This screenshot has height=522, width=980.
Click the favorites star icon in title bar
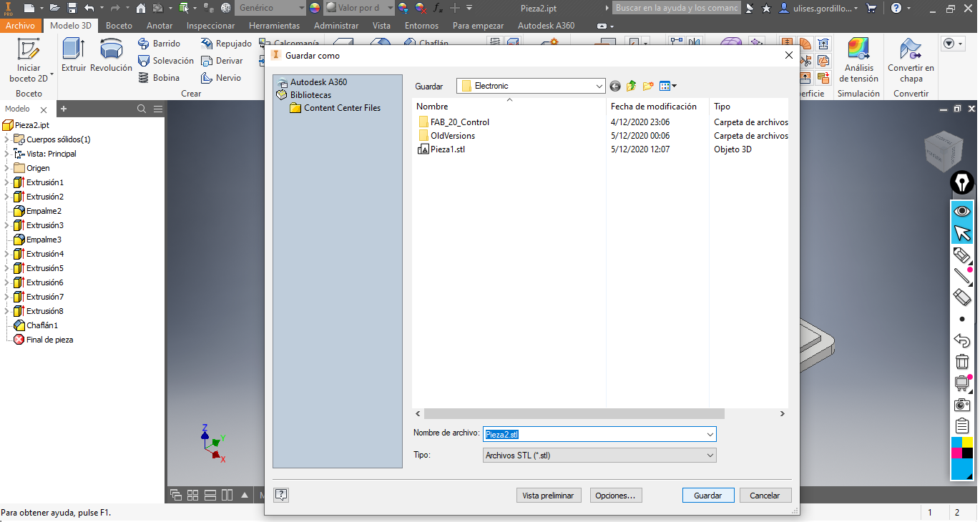(x=767, y=8)
